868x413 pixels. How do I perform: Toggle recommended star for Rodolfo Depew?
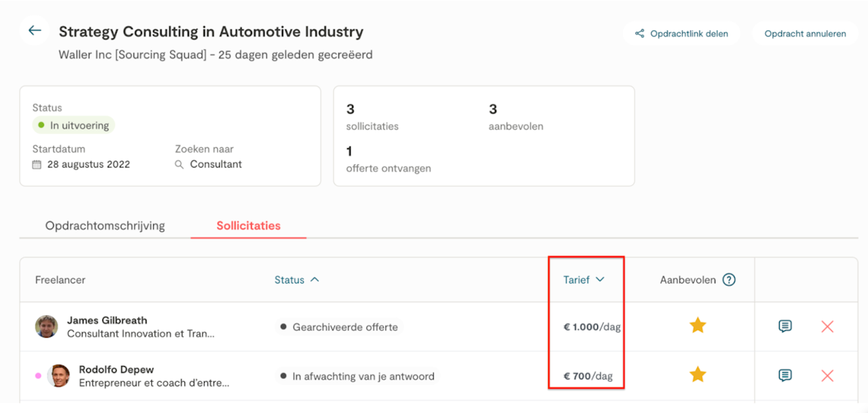pyautogui.click(x=698, y=374)
